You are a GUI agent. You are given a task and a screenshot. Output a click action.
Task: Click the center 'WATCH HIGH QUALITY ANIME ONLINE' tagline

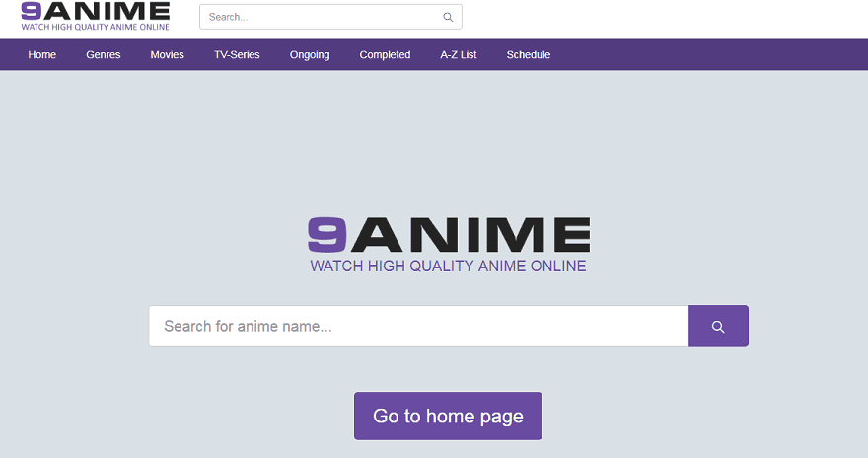[x=448, y=267]
